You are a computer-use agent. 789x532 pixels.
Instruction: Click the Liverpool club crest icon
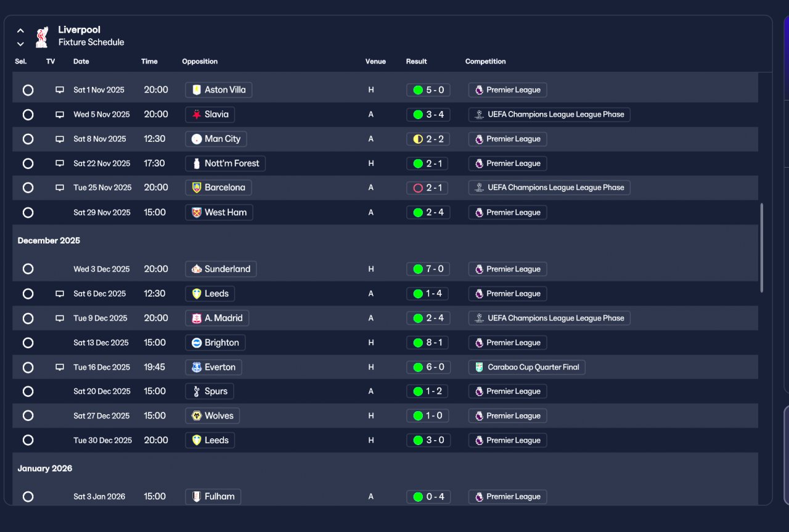pyautogui.click(x=42, y=36)
